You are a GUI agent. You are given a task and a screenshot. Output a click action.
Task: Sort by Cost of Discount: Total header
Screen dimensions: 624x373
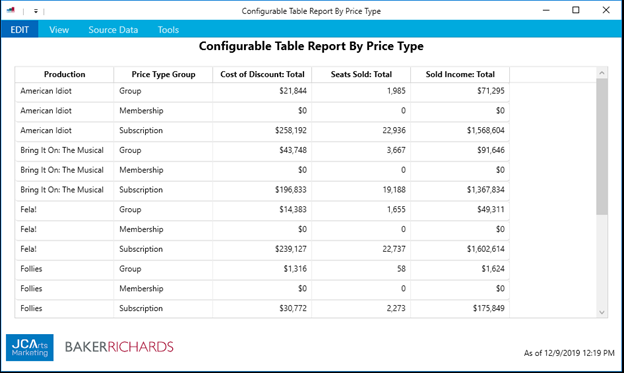(262, 74)
